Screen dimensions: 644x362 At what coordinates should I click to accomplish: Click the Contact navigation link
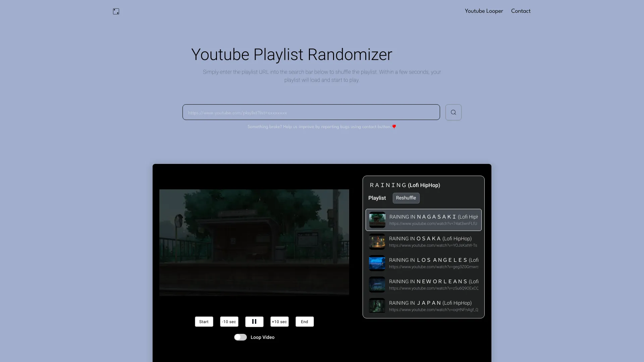521,11
